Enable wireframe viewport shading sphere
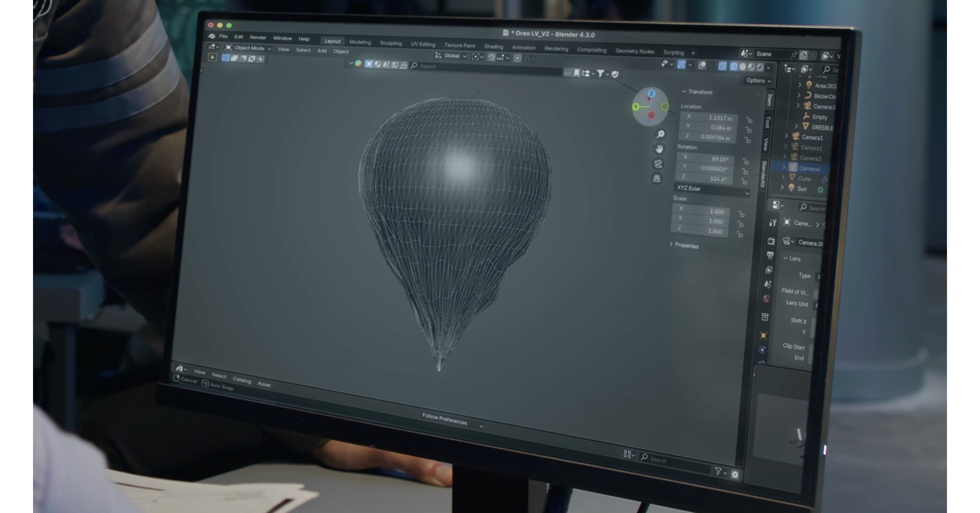Viewport: 980px width, 513px height. click(x=734, y=67)
